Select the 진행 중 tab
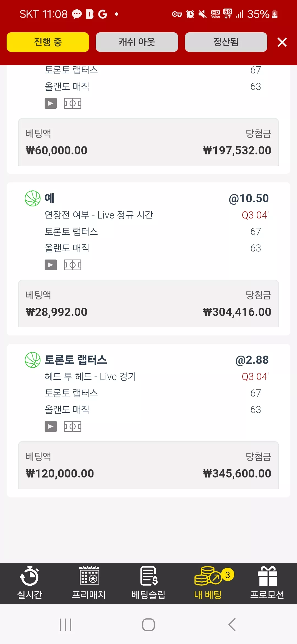Screen dimensions: 297x644 click(x=48, y=42)
